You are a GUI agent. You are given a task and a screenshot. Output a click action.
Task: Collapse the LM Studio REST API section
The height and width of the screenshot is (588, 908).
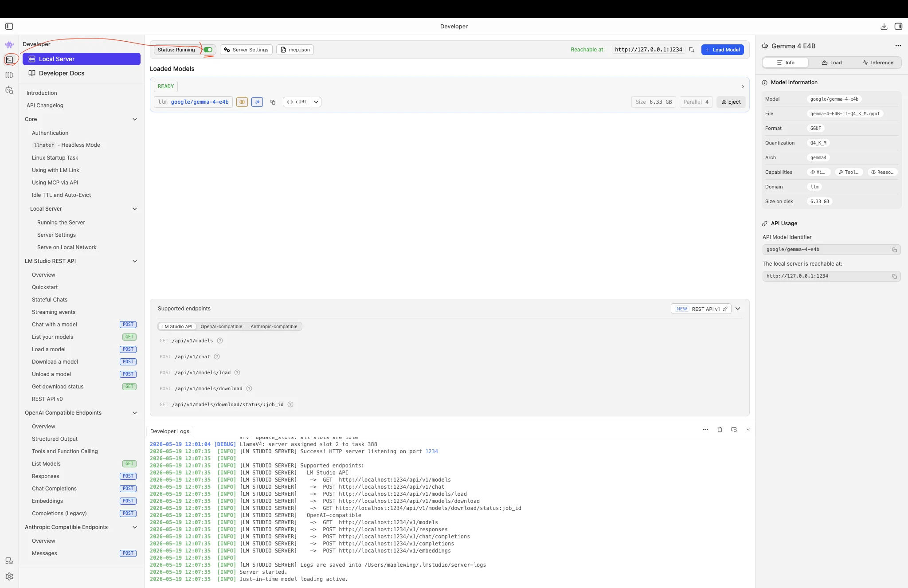tap(135, 261)
